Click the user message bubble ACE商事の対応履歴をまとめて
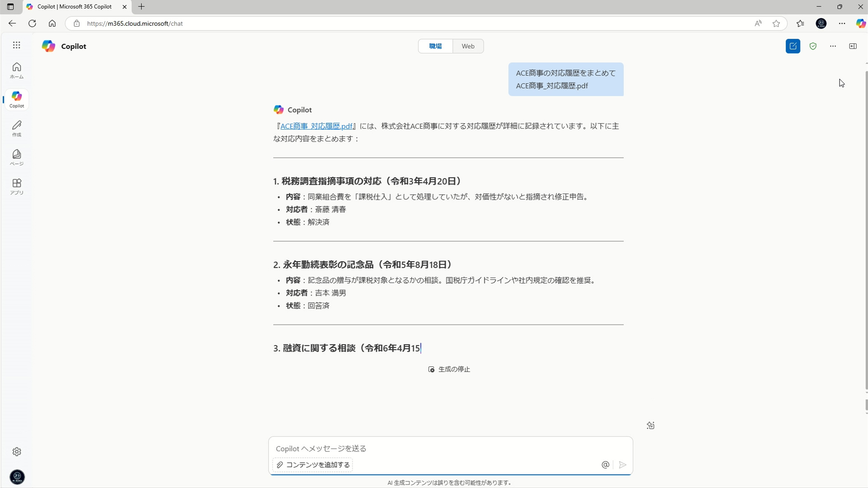The image size is (868, 488). click(x=566, y=79)
